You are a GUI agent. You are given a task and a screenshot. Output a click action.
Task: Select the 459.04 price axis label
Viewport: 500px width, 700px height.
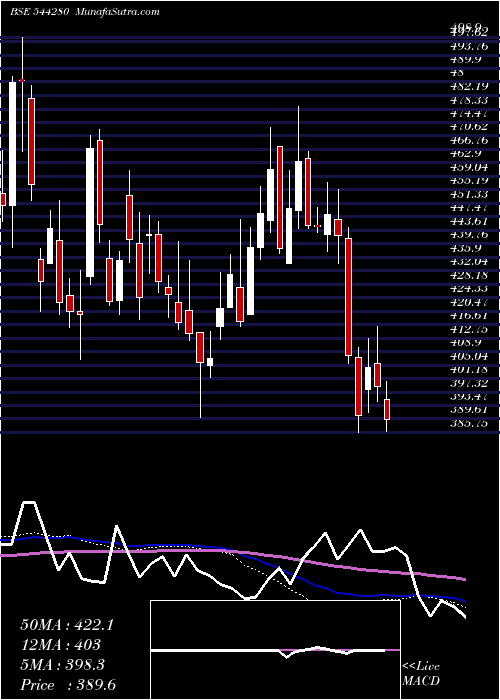(x=469, y=167)
